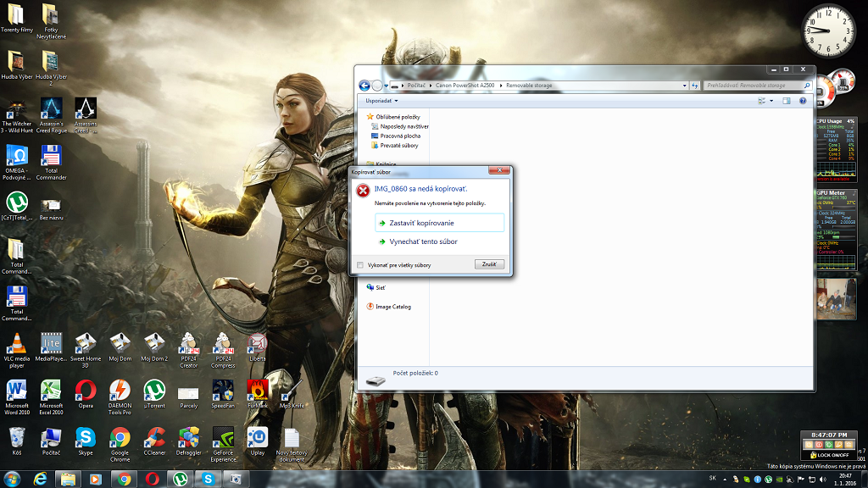The width and height of the screenshot is (868, 488).
Task: Select Prevzaté súbory in sidebar
Action: coord(395,146)
